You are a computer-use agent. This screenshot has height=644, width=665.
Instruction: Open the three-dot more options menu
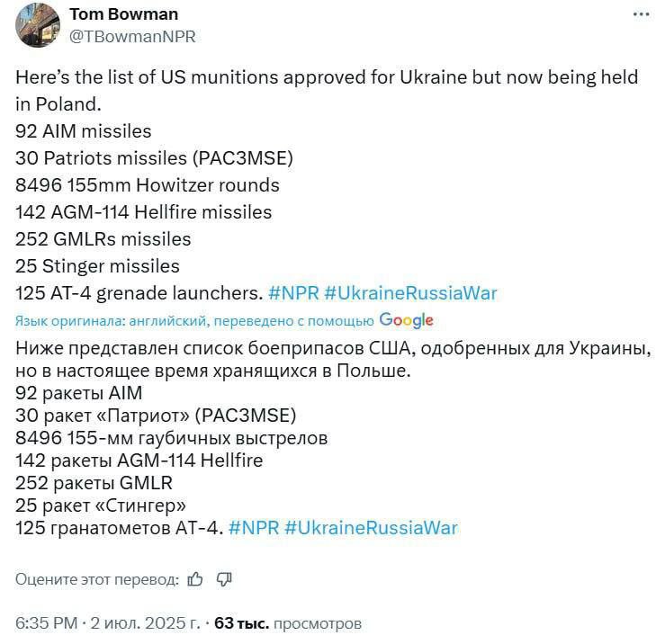641,14
